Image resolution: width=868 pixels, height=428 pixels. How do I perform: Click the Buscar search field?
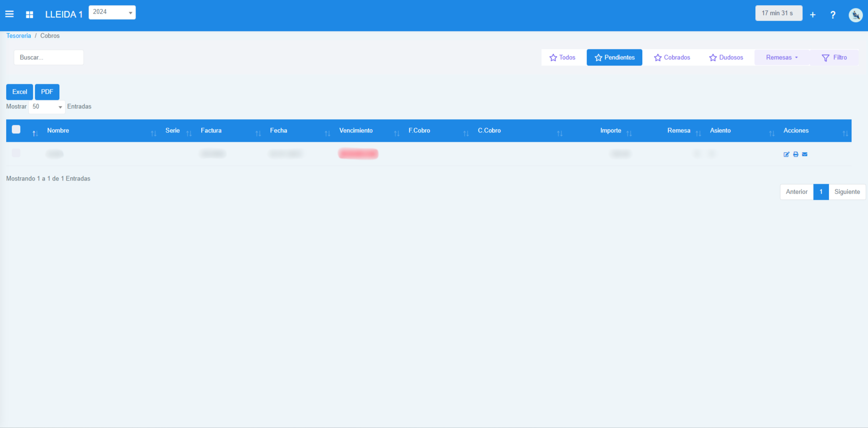tap(49, 58)
